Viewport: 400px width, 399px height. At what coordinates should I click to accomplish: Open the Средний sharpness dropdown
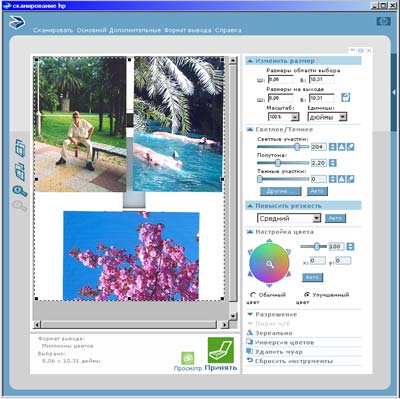[x=289, y=219]
